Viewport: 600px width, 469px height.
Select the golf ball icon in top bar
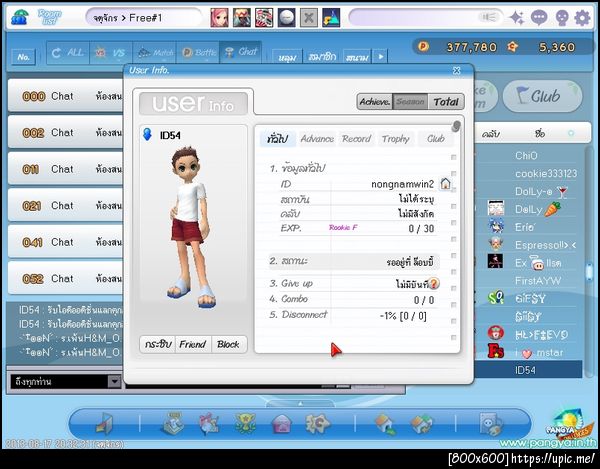tap(286, 18)
